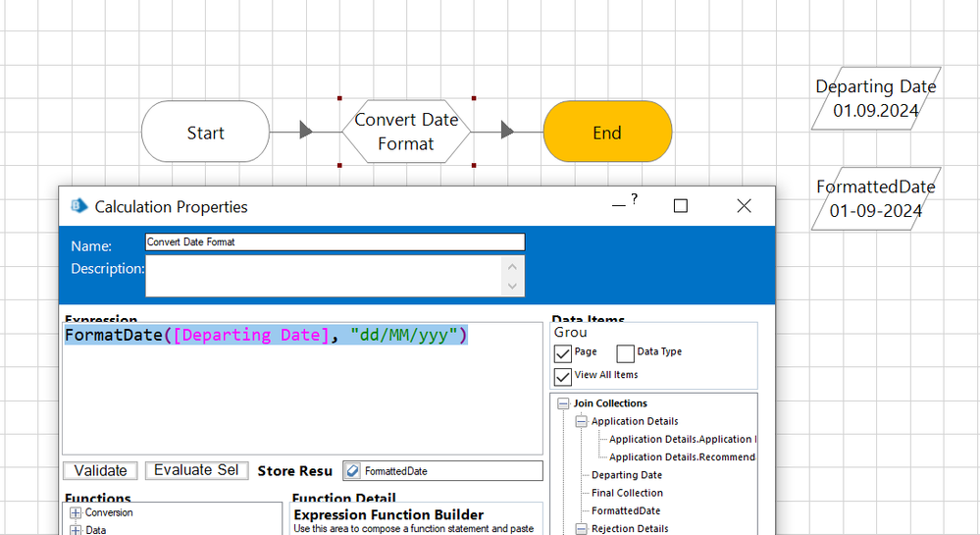Toggle the View All Items checkbox
Image resolution: width=980 pixels, height=535 pixels.
tap(562, 376)
